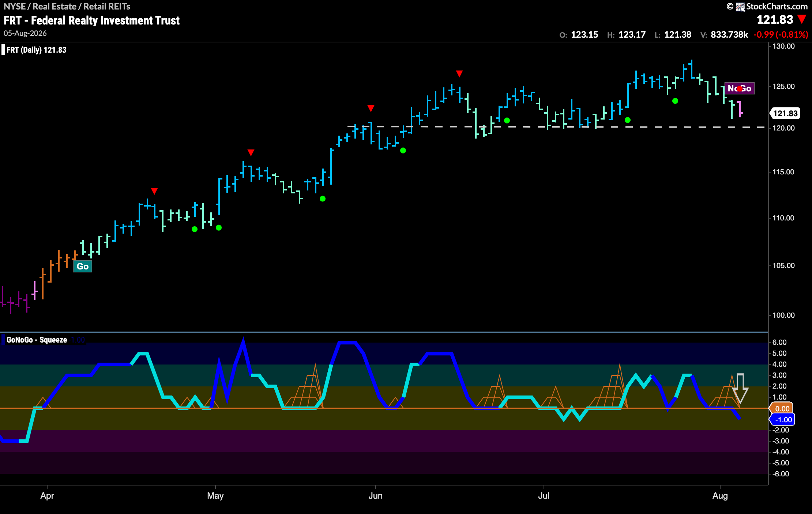
Task: Click the '130.00' price axis label
Action: pyautogui.click(x=783, y=46)
